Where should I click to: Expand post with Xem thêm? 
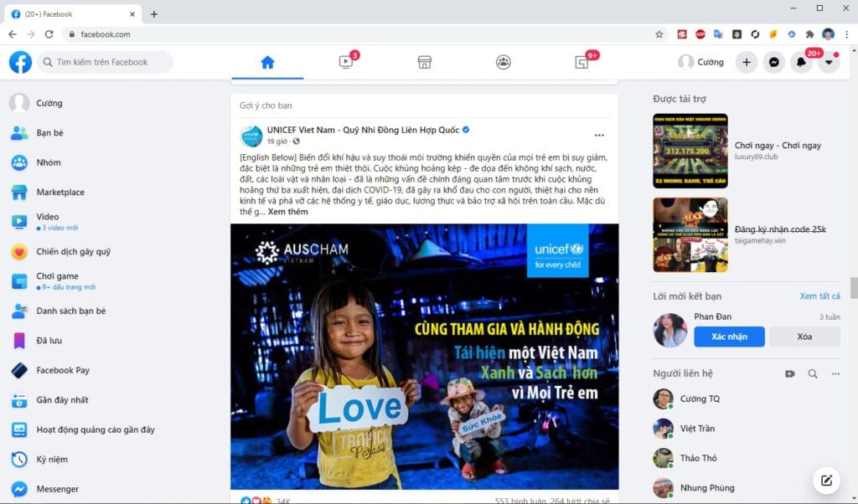pyautogui.click(x=288, y=212)
